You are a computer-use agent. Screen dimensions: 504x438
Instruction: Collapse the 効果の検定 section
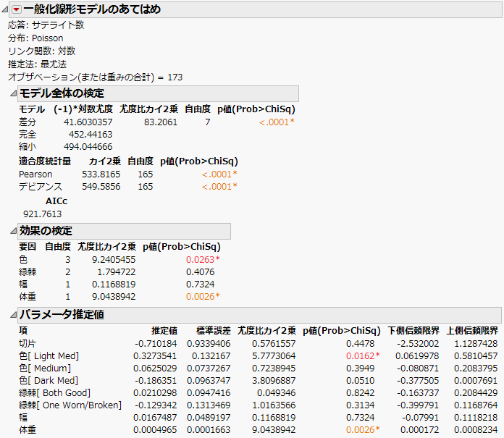coord(13,231)
